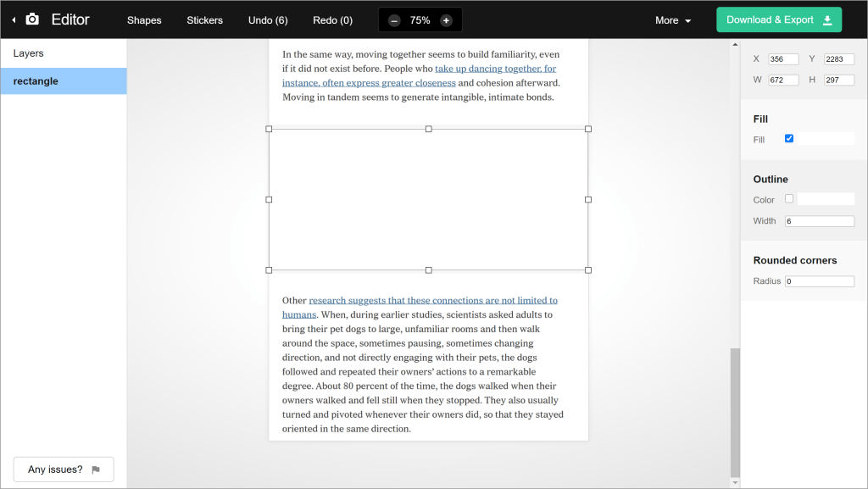The width and height of the screenshot is (868, 489).
Task: Select the rectangle layer in Layers panel
Action: [64, 81]
